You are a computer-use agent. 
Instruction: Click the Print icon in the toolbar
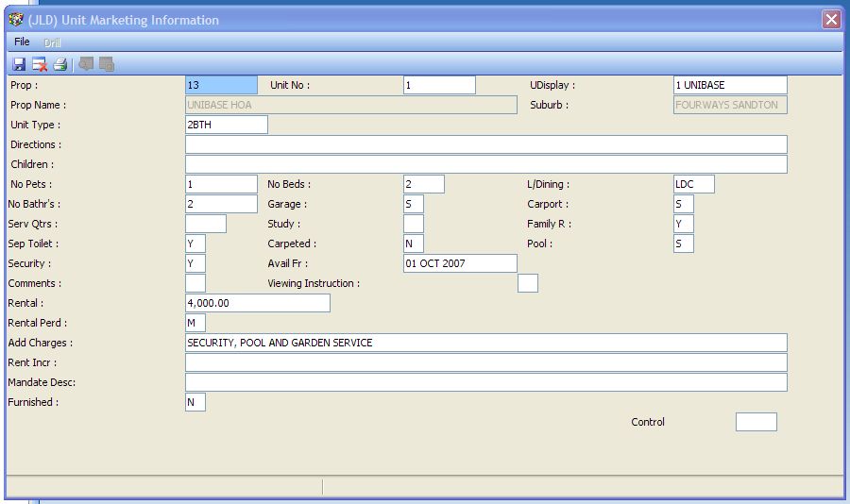[60, 64]
